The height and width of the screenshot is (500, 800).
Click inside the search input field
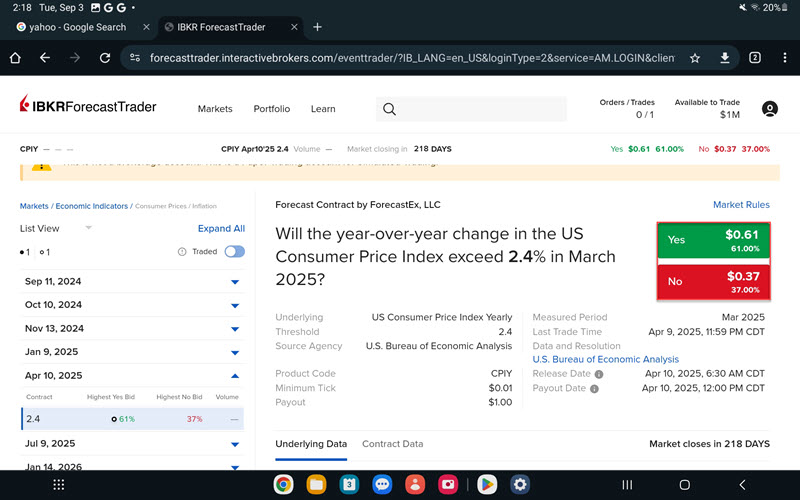471,109
